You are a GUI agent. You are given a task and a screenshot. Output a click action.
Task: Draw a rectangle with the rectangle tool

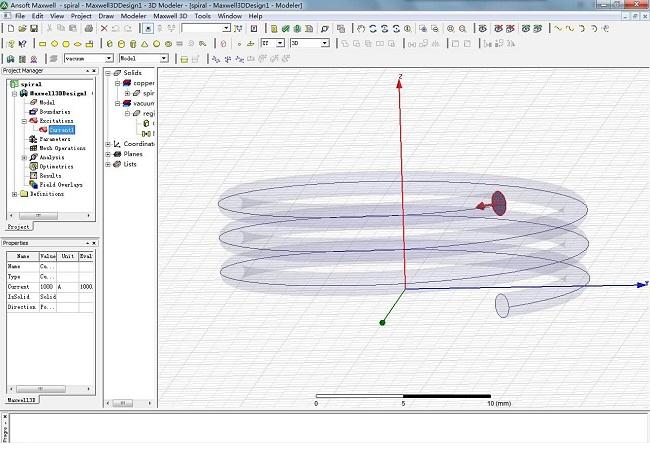[42, 44]
